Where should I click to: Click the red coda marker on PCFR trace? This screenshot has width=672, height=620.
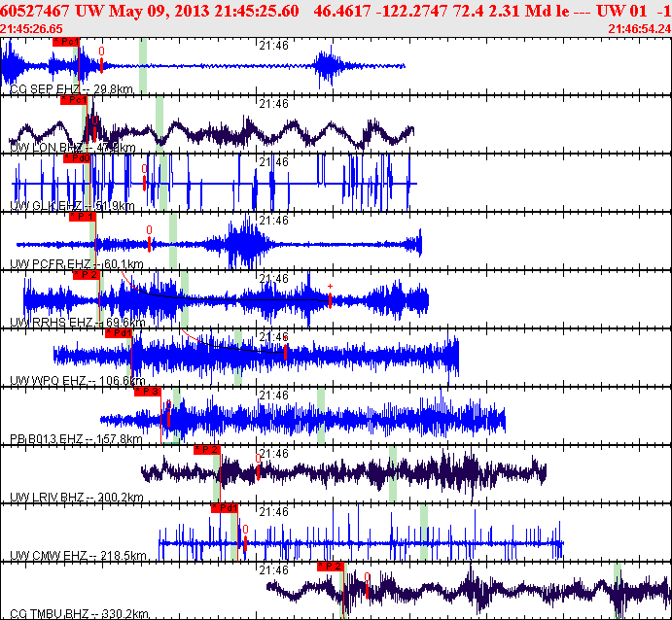coord(149,244)
